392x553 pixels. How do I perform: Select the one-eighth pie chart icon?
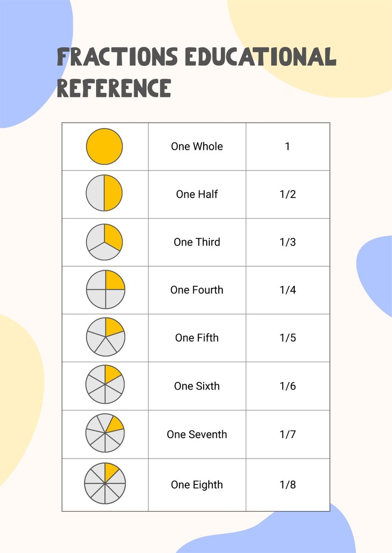coord(105,483)
